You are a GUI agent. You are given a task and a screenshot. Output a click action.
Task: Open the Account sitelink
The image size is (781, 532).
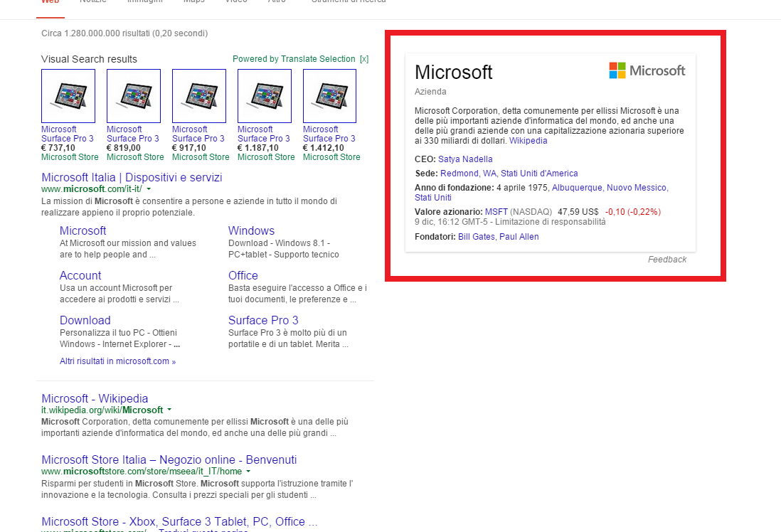[80, 275]
